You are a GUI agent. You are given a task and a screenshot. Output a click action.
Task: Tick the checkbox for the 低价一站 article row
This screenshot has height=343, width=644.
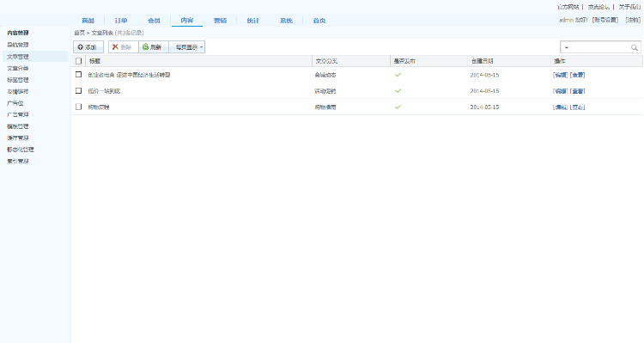click(x=78, y=90)
